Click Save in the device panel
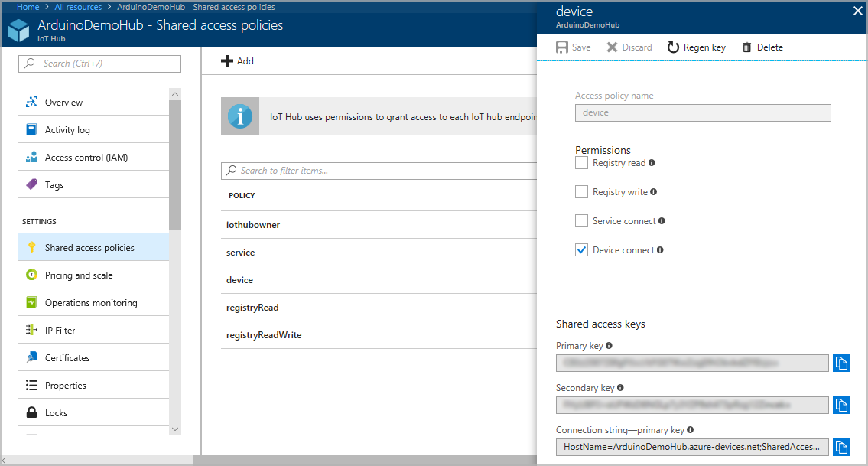Screen dimensions: 868x466 [574, 47]
